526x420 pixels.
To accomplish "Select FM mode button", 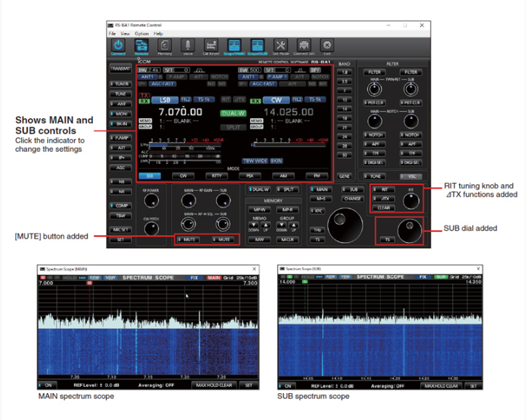I will 316,176.
